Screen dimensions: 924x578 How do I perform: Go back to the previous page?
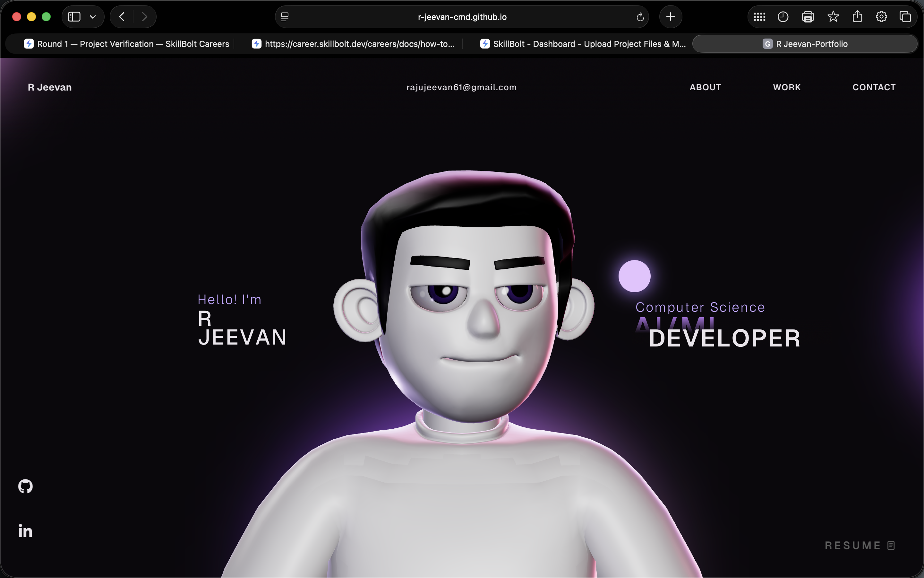click(122, 17)
